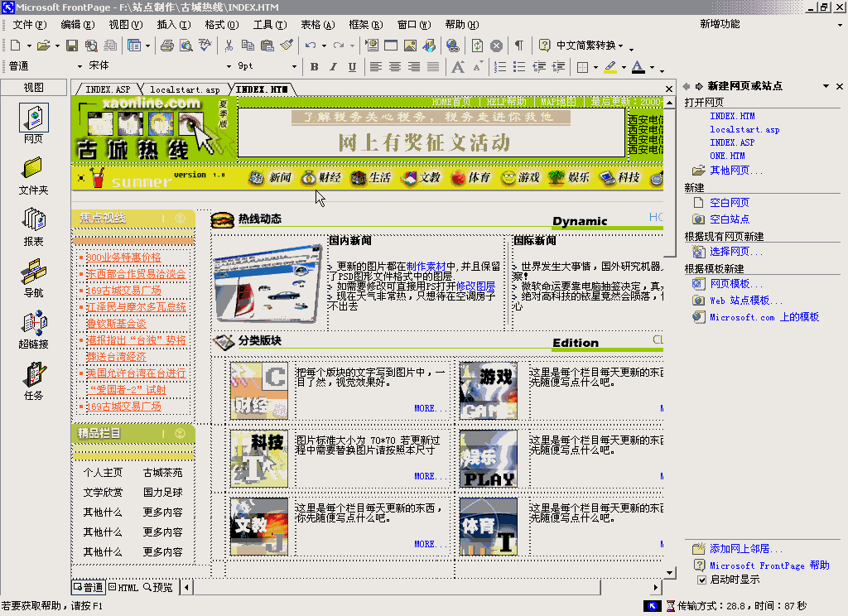Switch to the localstart.asp tab
This screenshot has width=848, height=616.
click(184, 89)
